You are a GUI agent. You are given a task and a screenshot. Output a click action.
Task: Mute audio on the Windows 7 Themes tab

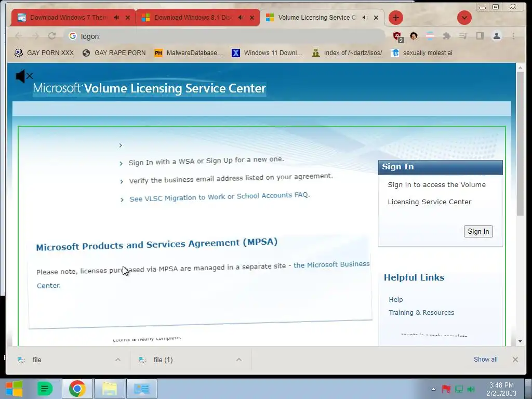point(117,18)
